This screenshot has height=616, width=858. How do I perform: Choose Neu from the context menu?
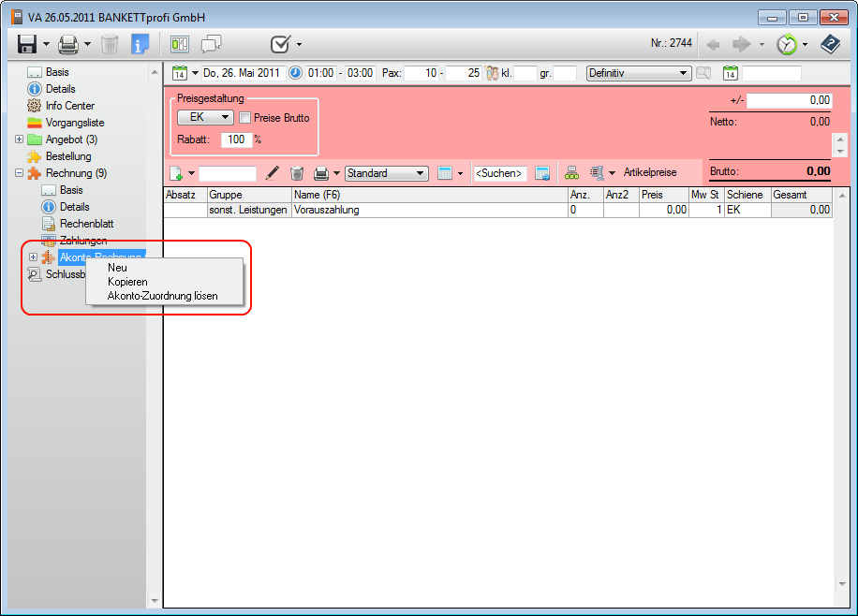pyautogui.click(x=118, y=268)
